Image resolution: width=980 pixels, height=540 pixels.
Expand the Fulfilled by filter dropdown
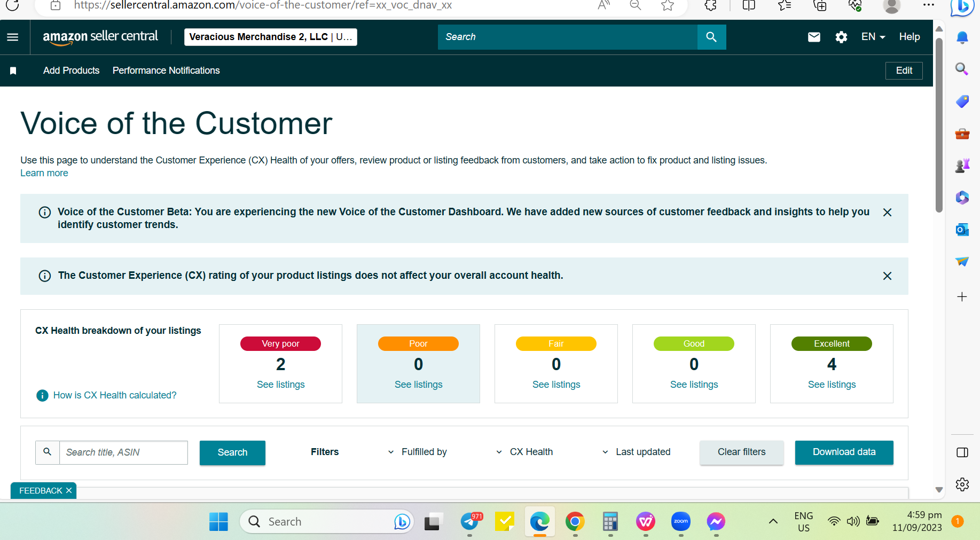click(x=418, y=452)
